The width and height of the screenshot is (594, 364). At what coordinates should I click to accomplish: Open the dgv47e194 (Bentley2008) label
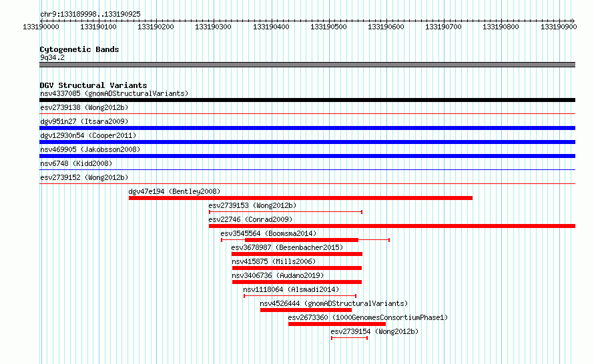click(174, 191)
